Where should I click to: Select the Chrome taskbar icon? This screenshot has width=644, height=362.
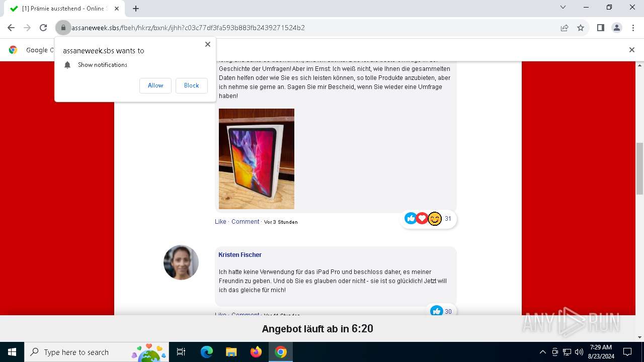(x=281, y=352)
